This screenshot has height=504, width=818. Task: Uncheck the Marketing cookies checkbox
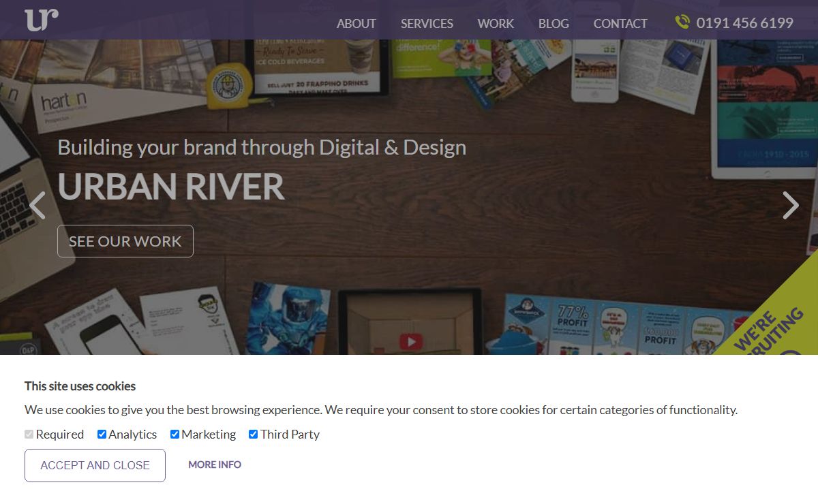coord(175,435)
